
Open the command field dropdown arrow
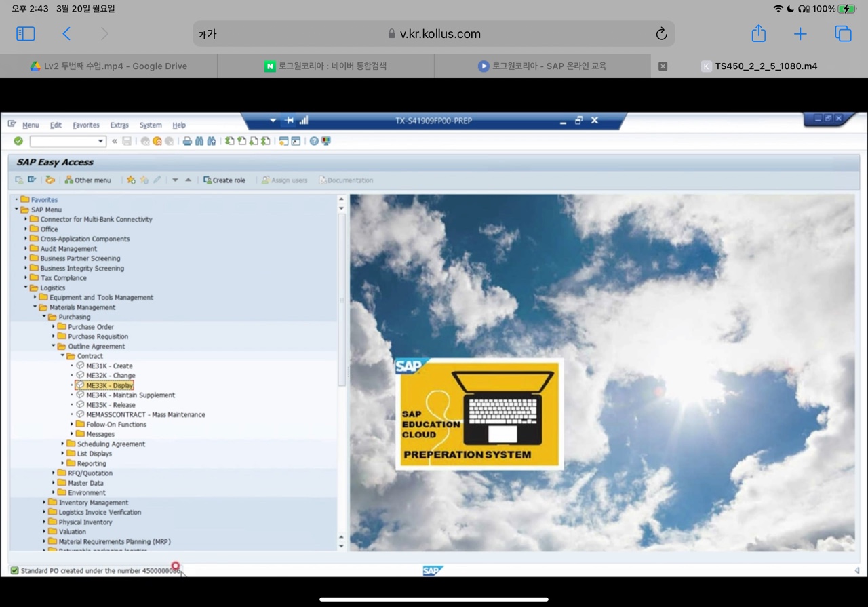click(x=100, y=141)
